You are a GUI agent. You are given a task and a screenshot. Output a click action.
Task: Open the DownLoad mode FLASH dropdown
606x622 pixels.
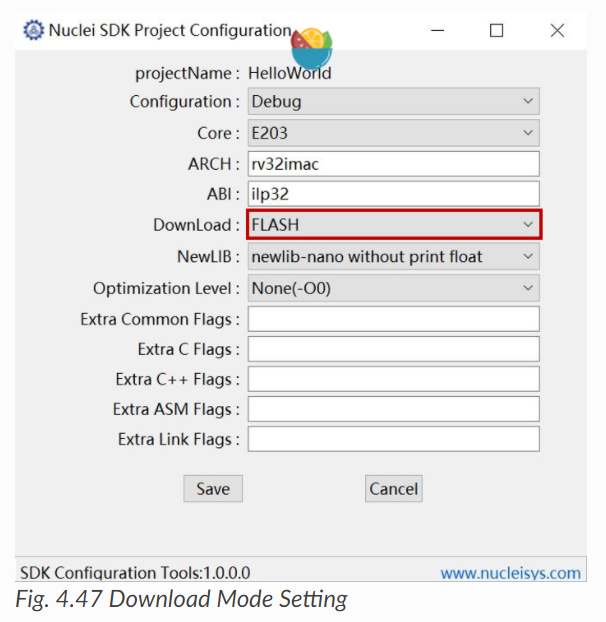click(394, 225)
